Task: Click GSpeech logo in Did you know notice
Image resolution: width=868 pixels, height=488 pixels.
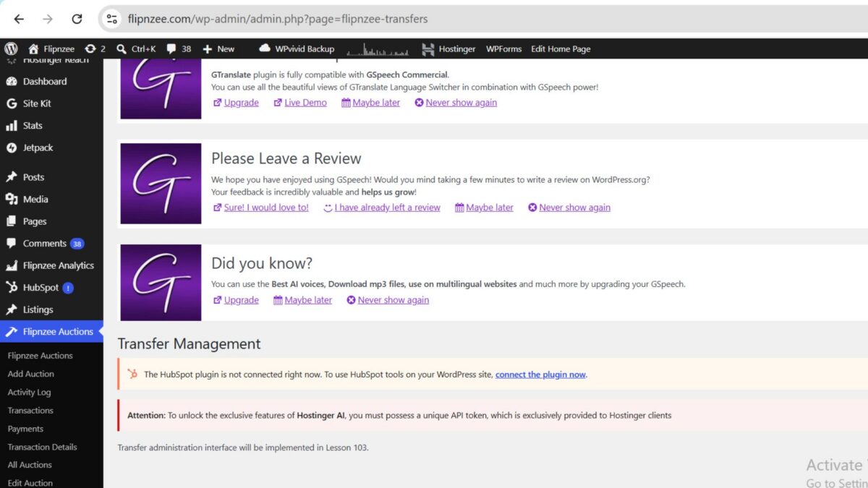Action: tap(161, 283)
